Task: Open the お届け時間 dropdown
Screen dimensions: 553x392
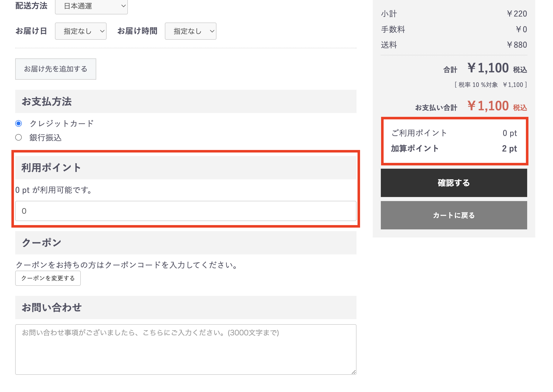Action: [190, 31]
